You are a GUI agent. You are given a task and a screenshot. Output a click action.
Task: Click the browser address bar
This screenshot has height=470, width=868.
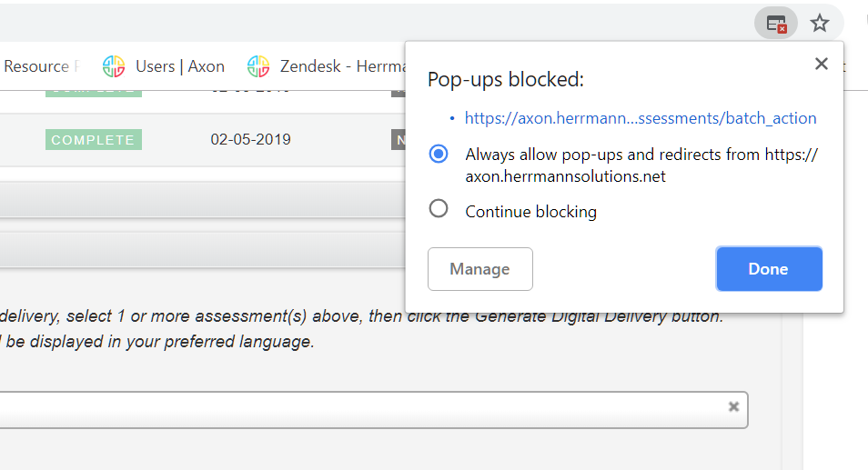(x=364, y=24)
